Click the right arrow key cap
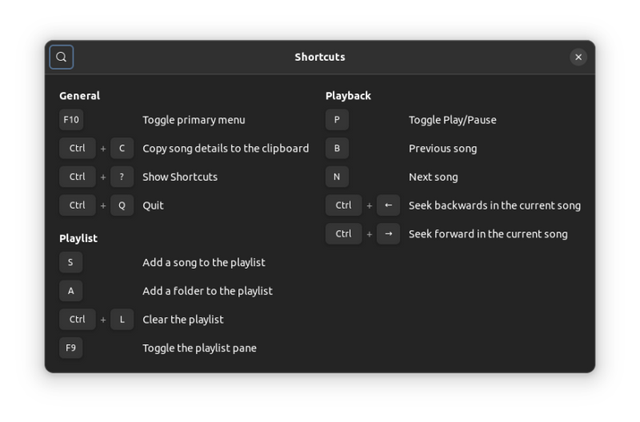Viewport: 640px width, 422px height. coord(388,234)
